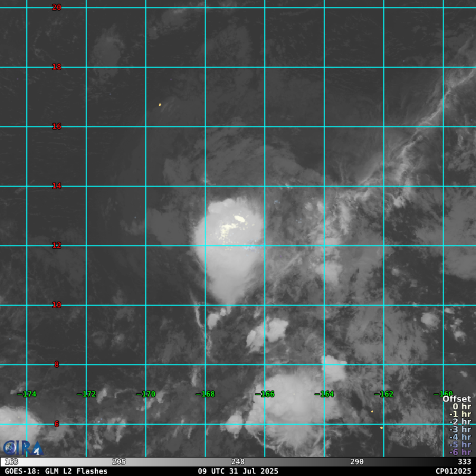Screen dimensions: 476x476
Task: Click the colorbar value 163
Action: click(11, 462)
